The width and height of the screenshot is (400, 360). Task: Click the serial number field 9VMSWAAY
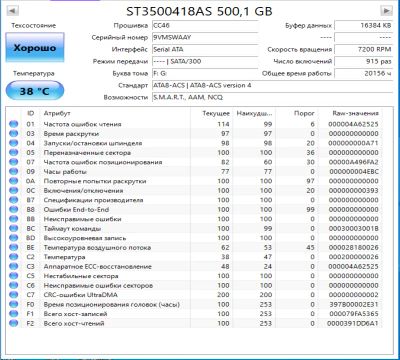click(205, 37)
